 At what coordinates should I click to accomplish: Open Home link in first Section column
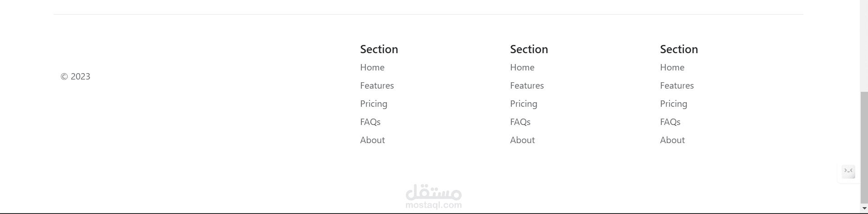tap(372, 67)
